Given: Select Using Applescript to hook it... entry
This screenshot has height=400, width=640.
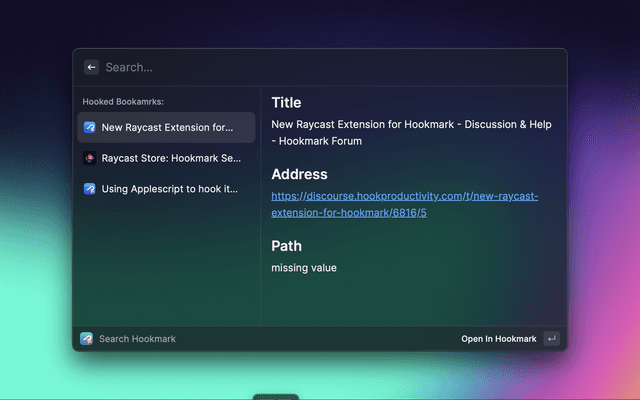Looking at the screenshot, I should click(170, 188).
